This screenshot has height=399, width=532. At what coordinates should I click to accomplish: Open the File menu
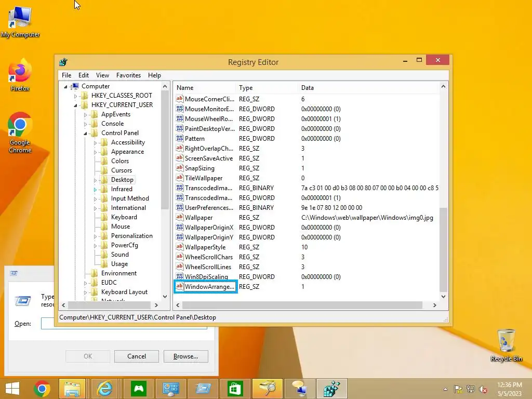click(66, 75)
